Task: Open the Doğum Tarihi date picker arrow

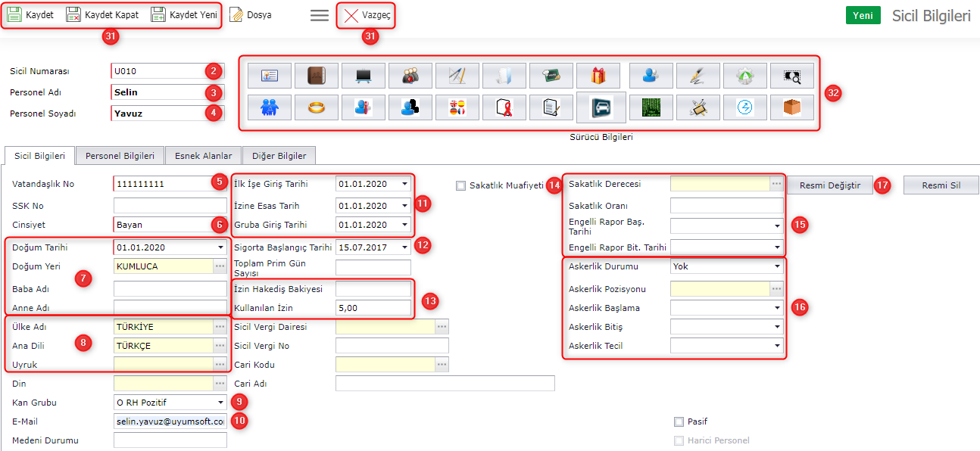Action: pos(220,247)
